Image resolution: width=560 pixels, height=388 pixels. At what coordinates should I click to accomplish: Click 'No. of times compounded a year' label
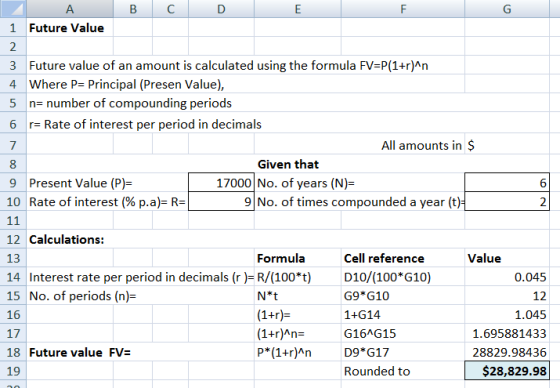[360, 202]
